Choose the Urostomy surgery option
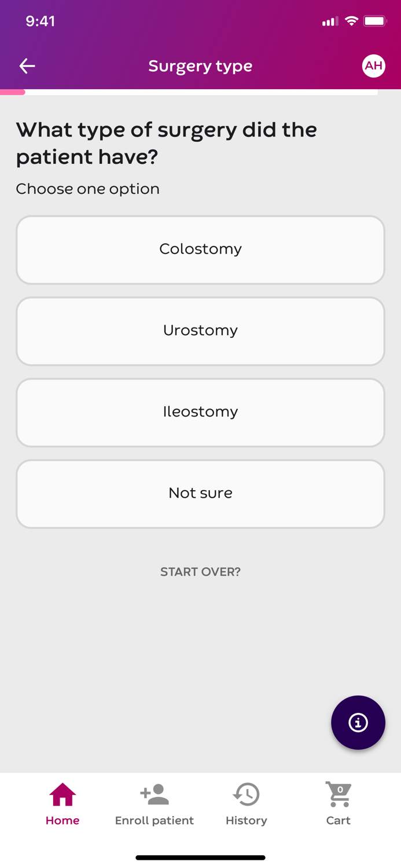 pyautogui.click(x=200, y=331)
